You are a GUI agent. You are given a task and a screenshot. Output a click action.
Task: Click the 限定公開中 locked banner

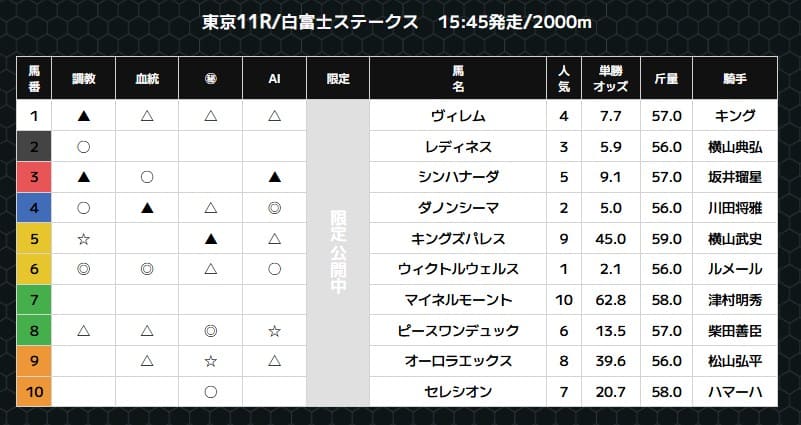(x=337, y=254)
